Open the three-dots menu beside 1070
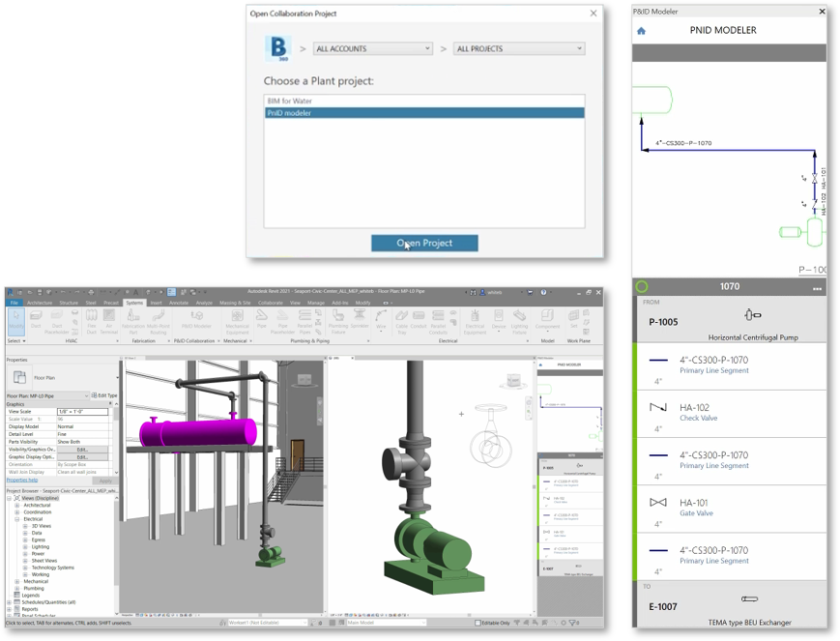This screenshot has height=641, width=840. click(x=817, y=288)
